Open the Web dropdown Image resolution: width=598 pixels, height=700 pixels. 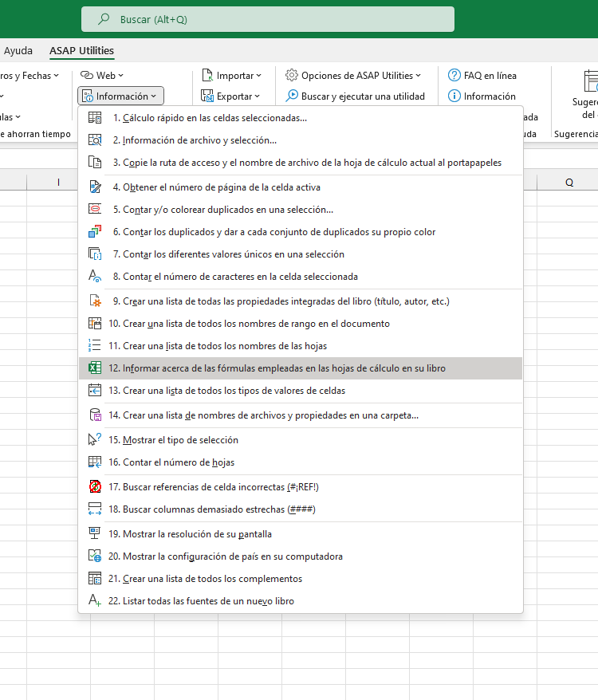102,76
